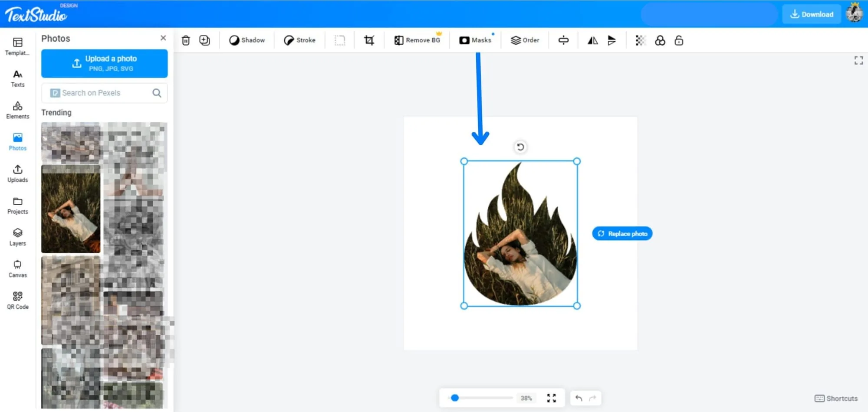Click Upload a photo button
868x412 pixels.
[105, 63]
